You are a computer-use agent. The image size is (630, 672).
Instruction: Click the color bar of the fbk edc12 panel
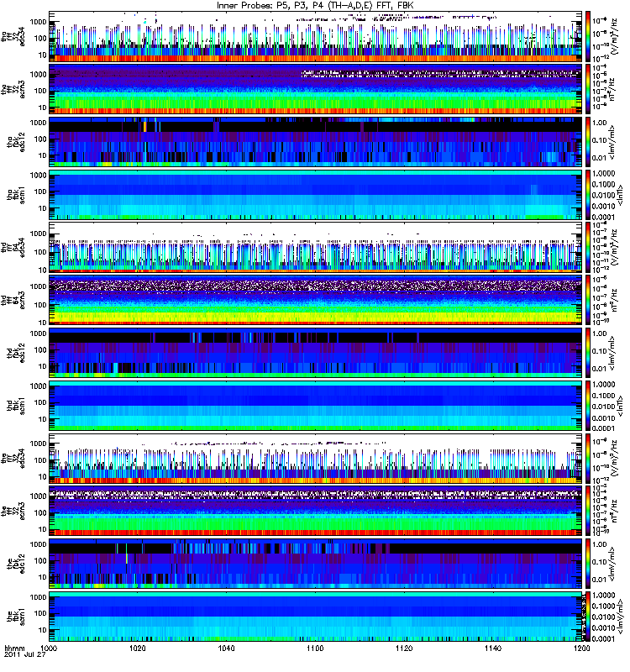(x=588, y=564)
